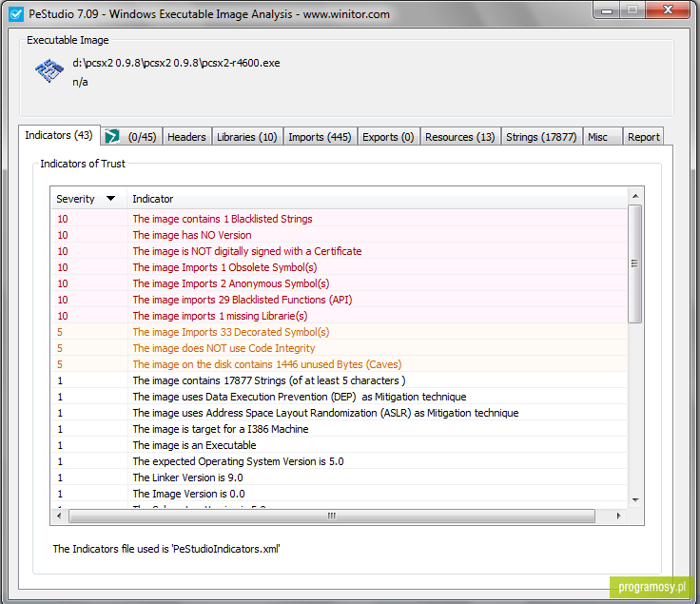Screen dimensions: 700x604
Task: Select 'The Image Version is 0.0' row
Action: pyautogui.click(x=339, y=494)
